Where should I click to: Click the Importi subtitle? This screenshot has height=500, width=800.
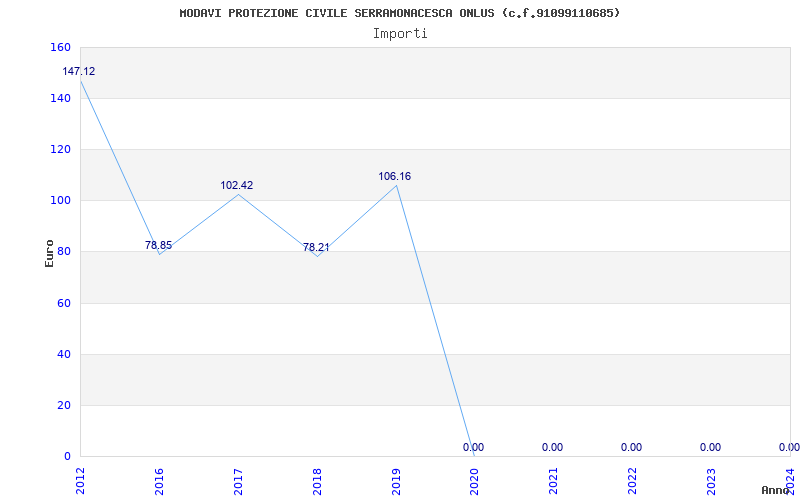(400, 34)
